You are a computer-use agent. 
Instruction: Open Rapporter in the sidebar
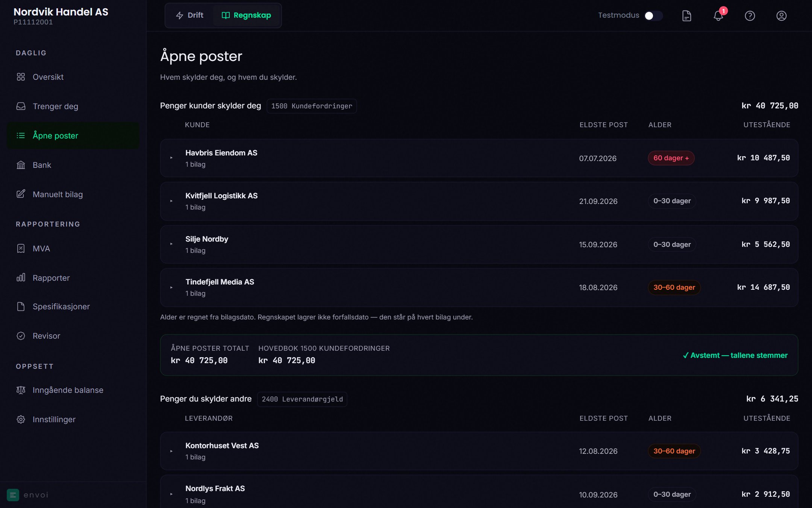pos(73,278)
